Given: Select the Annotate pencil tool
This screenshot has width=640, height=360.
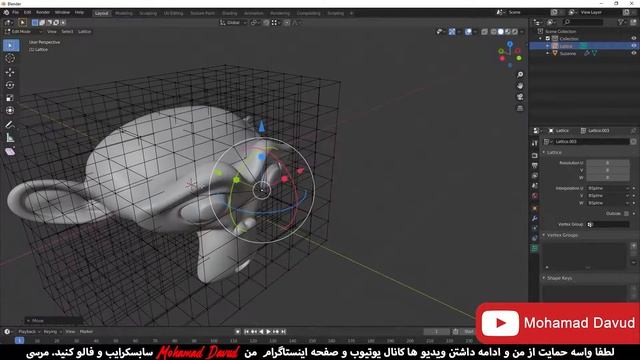Looking at the screenshot, I should (x=10, y=124).
